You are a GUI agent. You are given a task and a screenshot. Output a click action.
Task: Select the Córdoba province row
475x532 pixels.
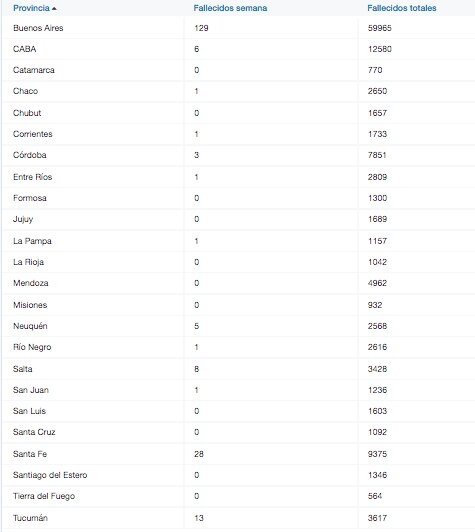tap(239, 155)
